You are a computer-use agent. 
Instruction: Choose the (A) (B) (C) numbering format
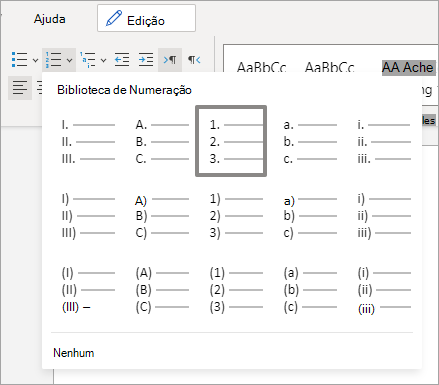(x=162, y=290)
